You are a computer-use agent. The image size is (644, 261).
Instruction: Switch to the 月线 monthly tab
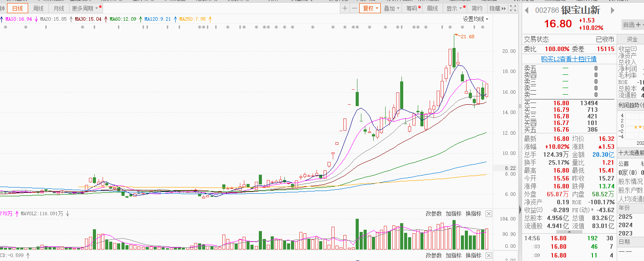[x=59, y=8]
